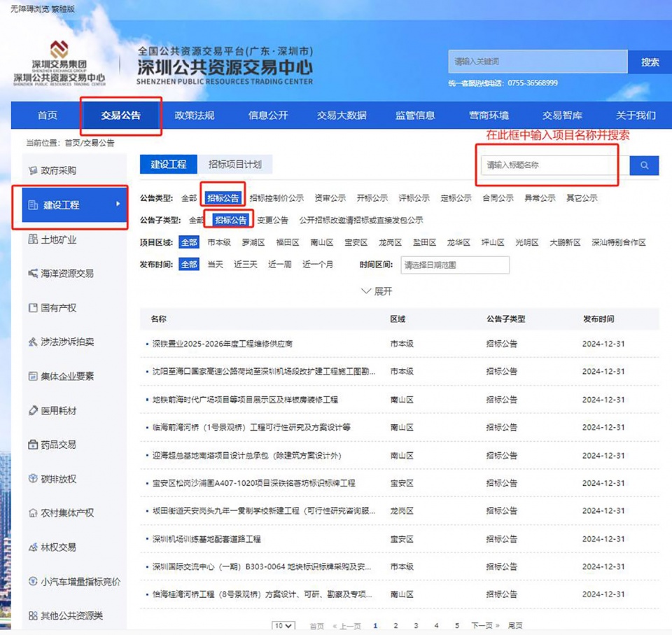Click 无障碍浏览 accessibility link
Image resolution: width=672 pixels, height=635 pixels.
[x=29, y=9]
